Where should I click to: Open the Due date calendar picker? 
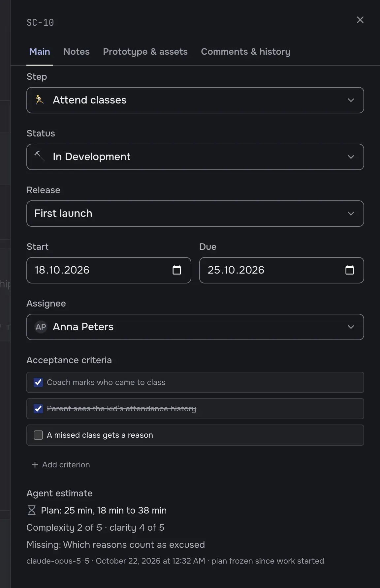coord(350,270)
